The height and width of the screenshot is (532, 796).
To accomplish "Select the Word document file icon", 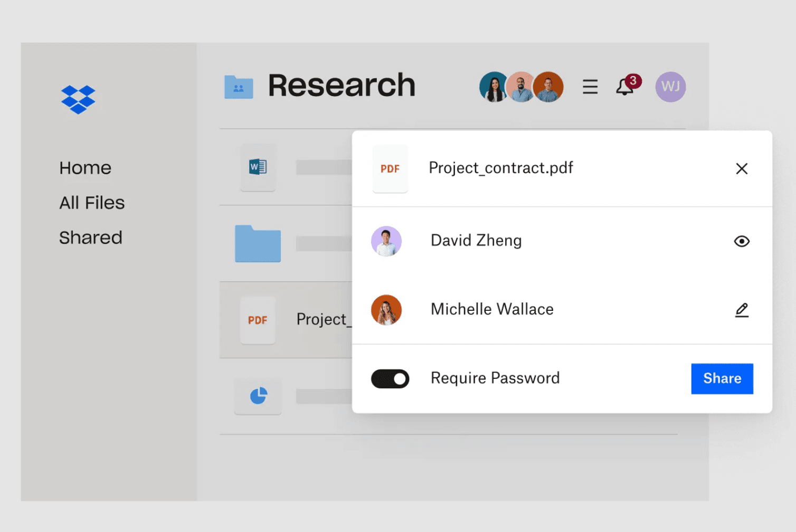I will click(x=258, y=167).
